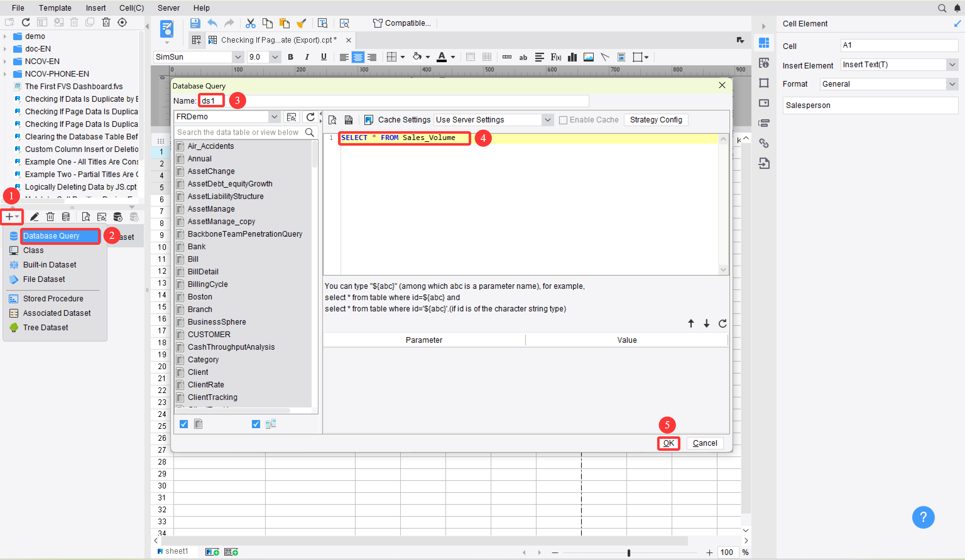Open the Use Server Settings dropdown
Image resolution: width=965 pixels, height=560 pixels.
(x=548, y=120)
